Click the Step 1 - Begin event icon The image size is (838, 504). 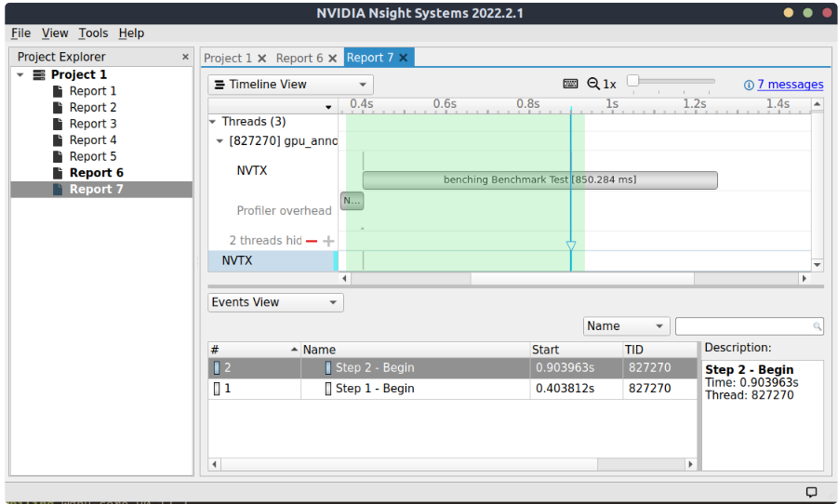pos(328,389)
